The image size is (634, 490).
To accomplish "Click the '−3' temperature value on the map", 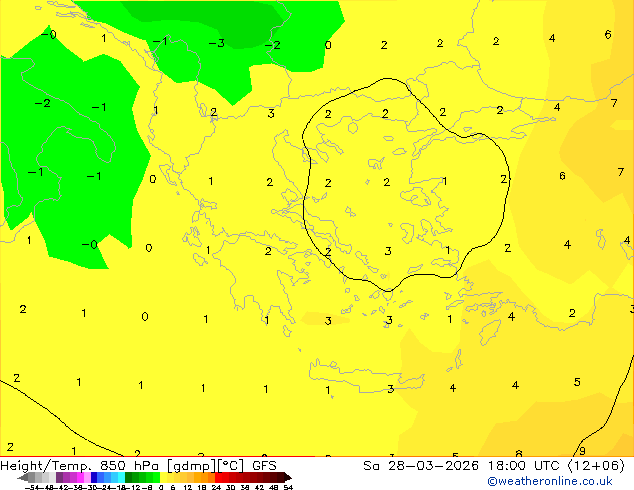I will 217,43.
